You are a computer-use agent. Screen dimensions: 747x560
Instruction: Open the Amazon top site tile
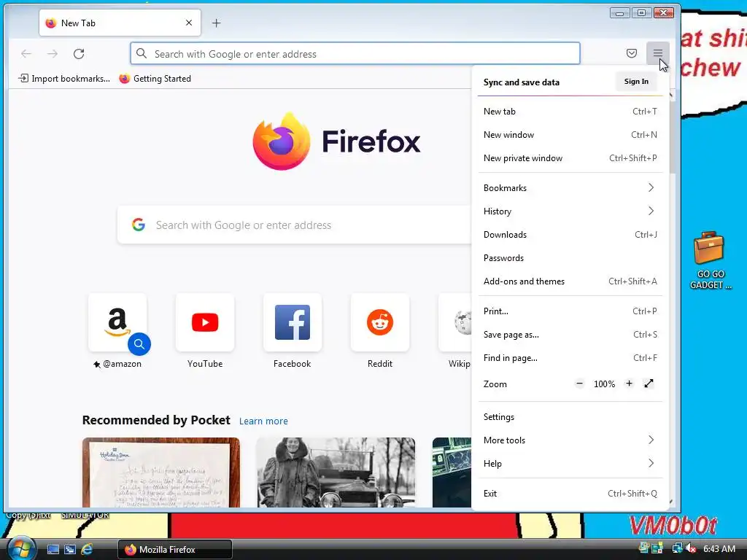(x=117, y=323)
